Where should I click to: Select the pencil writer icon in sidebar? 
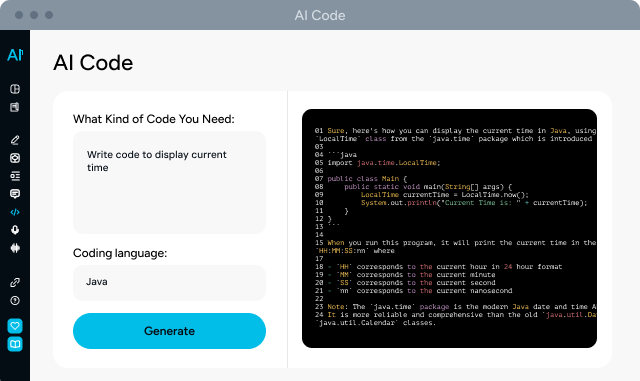(x=15, y=140)
